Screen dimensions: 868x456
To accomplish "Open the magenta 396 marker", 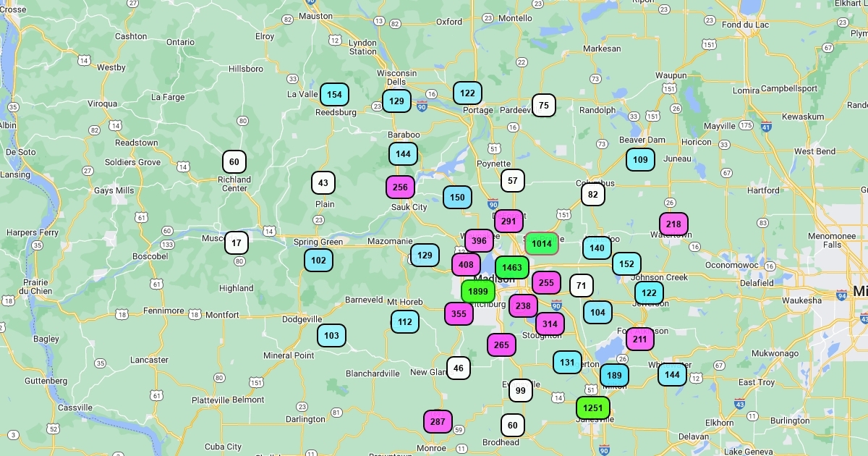I will [479, 240].
